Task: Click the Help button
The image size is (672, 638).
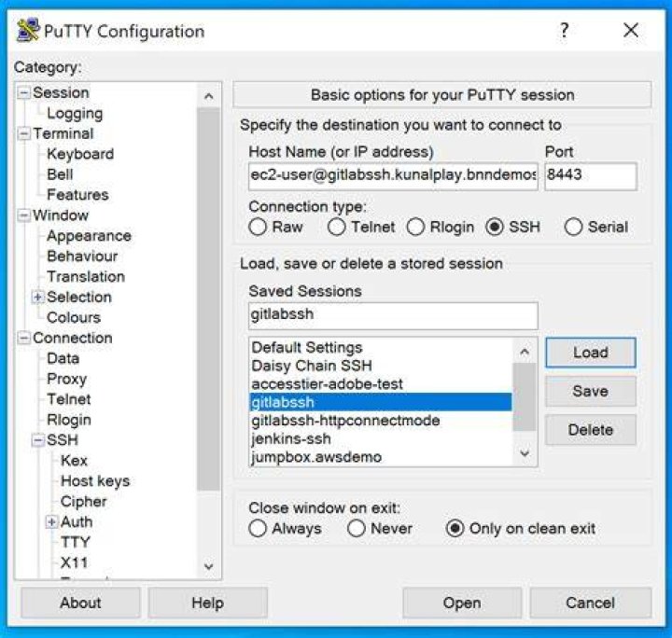Action: coord(208,603)
